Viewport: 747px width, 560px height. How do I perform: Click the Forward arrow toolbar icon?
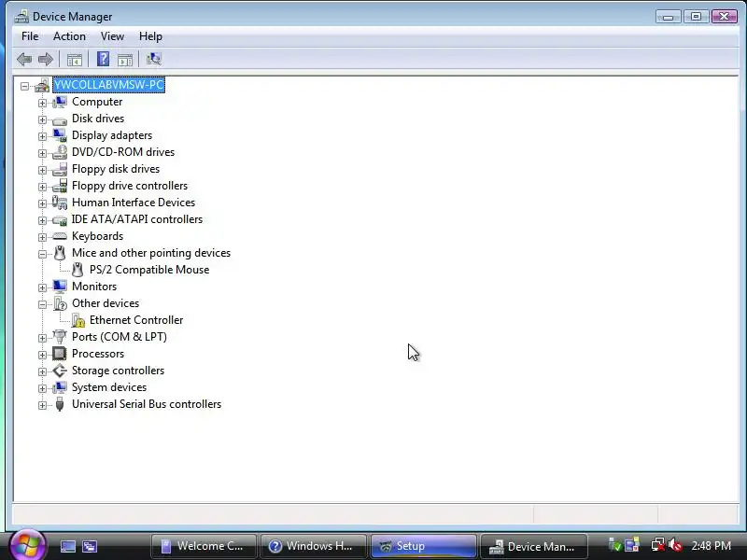point(45,59)
